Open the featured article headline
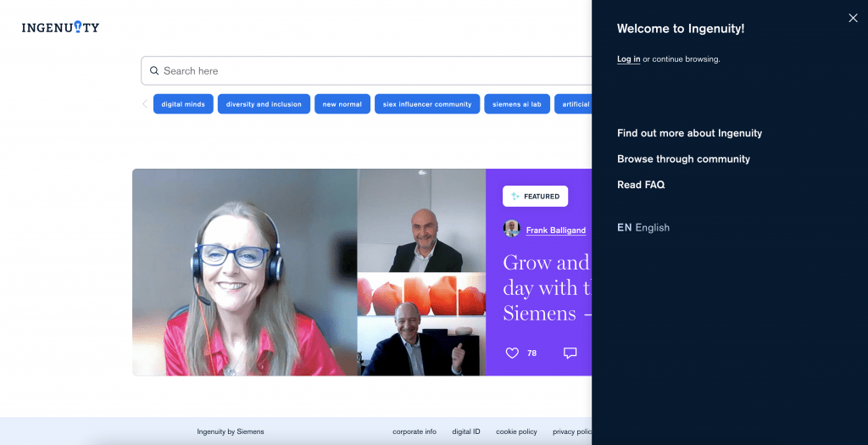This screenshot has width=868, height=445. tap(547, 288)
